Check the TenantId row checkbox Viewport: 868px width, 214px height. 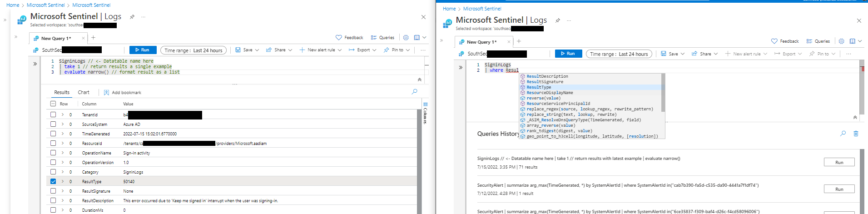(53, 115)
